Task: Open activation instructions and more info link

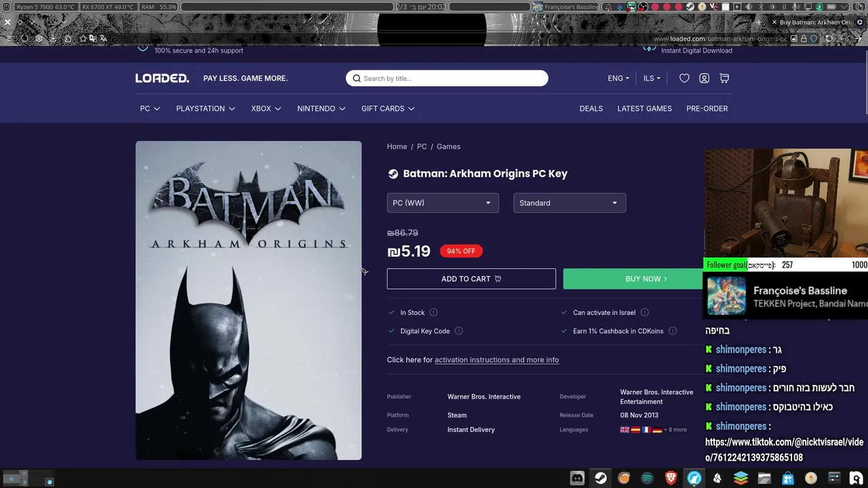Action: pos(496,360)
